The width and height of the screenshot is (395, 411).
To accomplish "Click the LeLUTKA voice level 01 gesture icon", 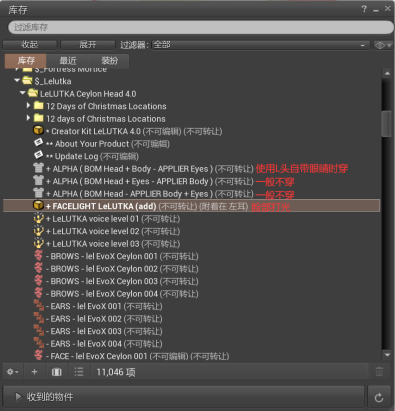I will click(x=39, y=218).
